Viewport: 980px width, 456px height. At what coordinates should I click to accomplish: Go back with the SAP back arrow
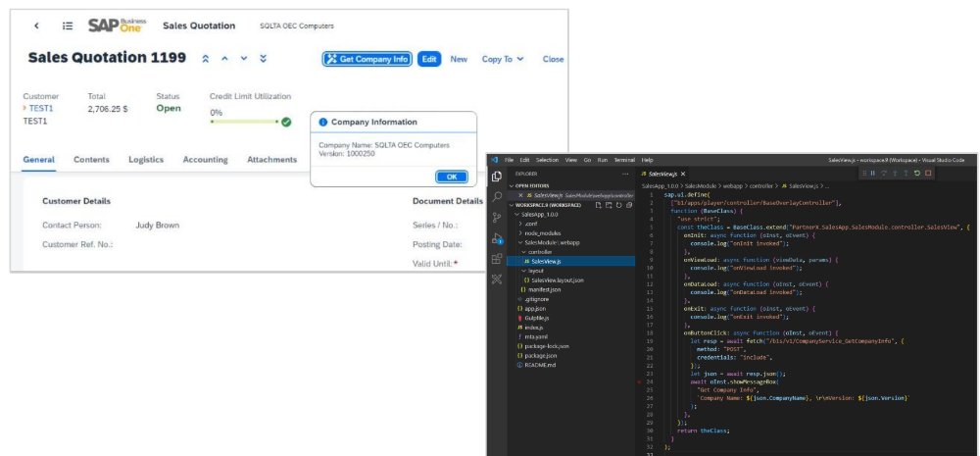click(x=36, y=25)
